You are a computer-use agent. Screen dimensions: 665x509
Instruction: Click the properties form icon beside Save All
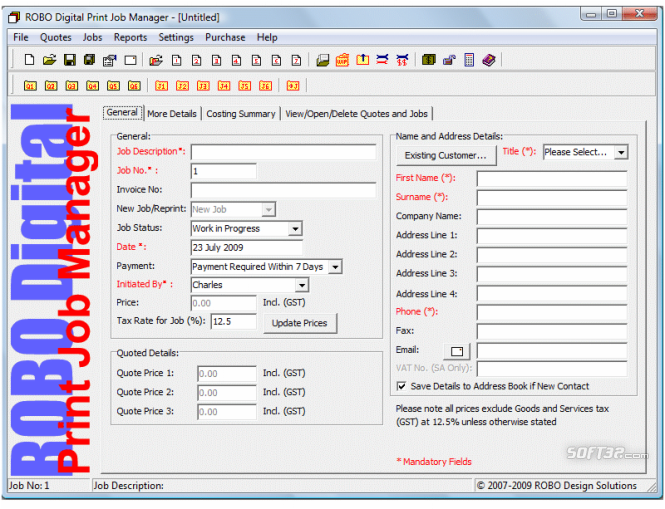[x=110, y=60]
